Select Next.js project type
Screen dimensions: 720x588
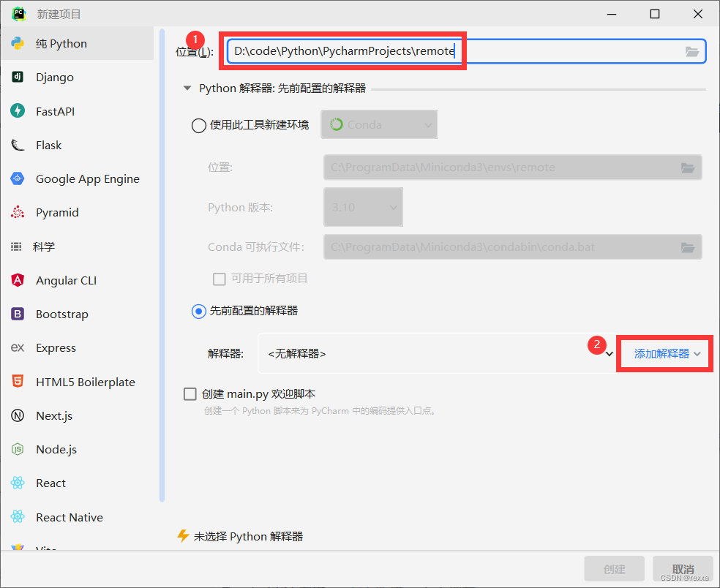click(x=77, y=415)
